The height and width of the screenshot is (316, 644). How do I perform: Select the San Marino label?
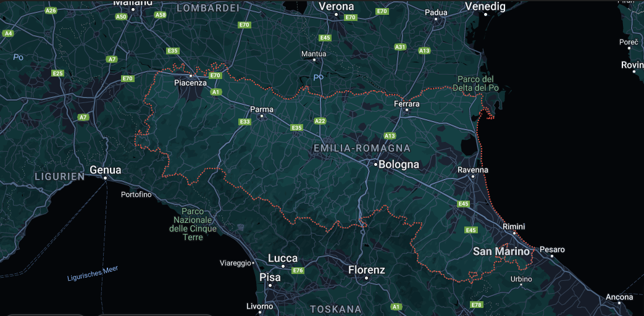click(x=501, y=251)
